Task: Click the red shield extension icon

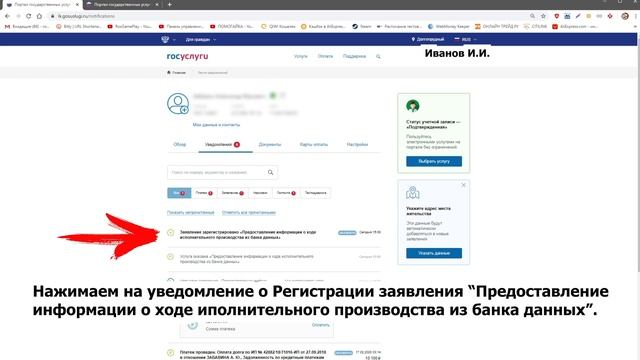Action: 556,16
